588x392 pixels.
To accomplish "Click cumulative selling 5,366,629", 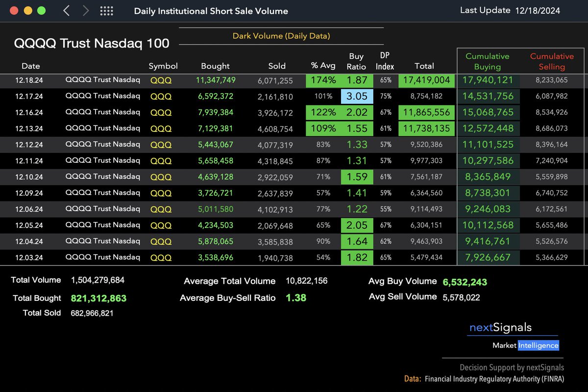I will [x=552, y=258].
